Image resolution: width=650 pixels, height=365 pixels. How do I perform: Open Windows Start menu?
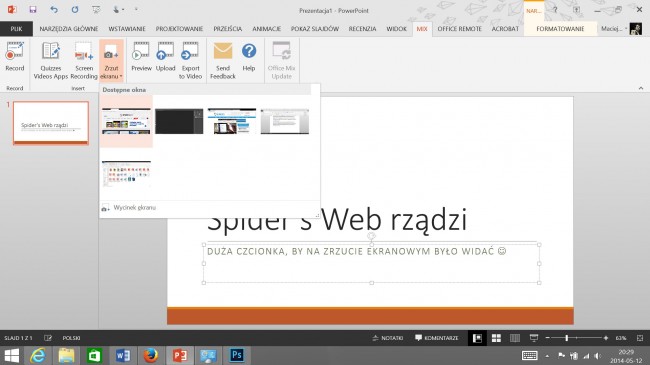[11, 356]
